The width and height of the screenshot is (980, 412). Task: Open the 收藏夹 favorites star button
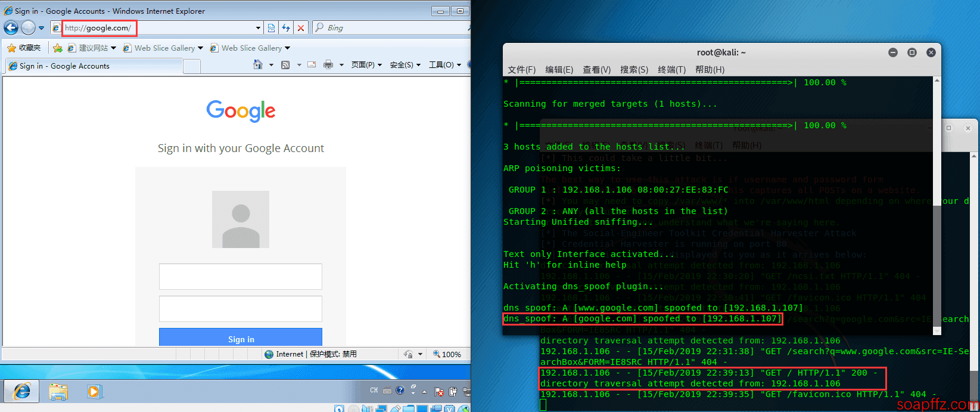pyautogui.click(x=24, y=48)
